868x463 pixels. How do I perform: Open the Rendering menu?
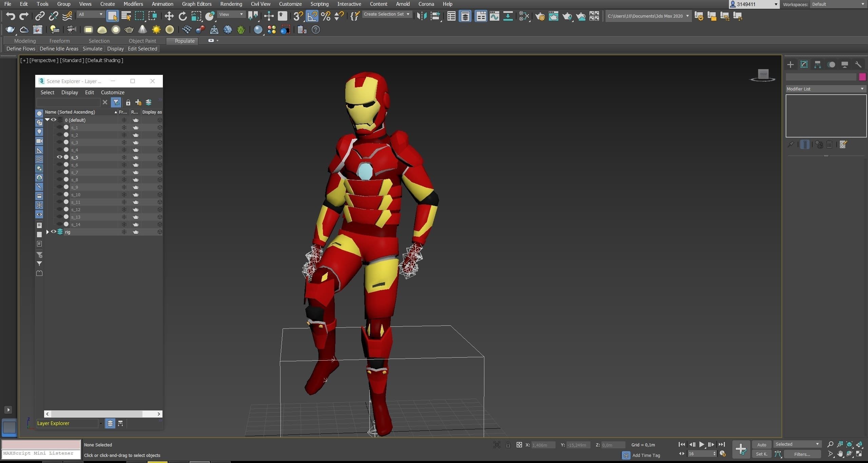pos(231,4)
